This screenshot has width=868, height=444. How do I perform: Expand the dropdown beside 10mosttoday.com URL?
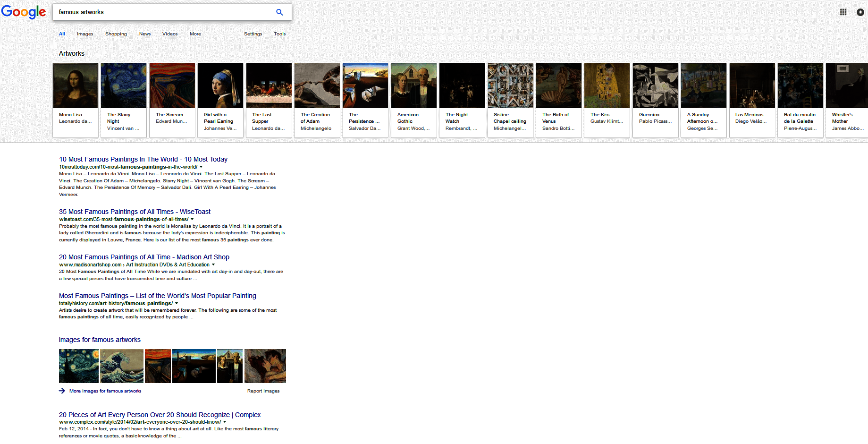pyautogui.click(x=201, y=166)
